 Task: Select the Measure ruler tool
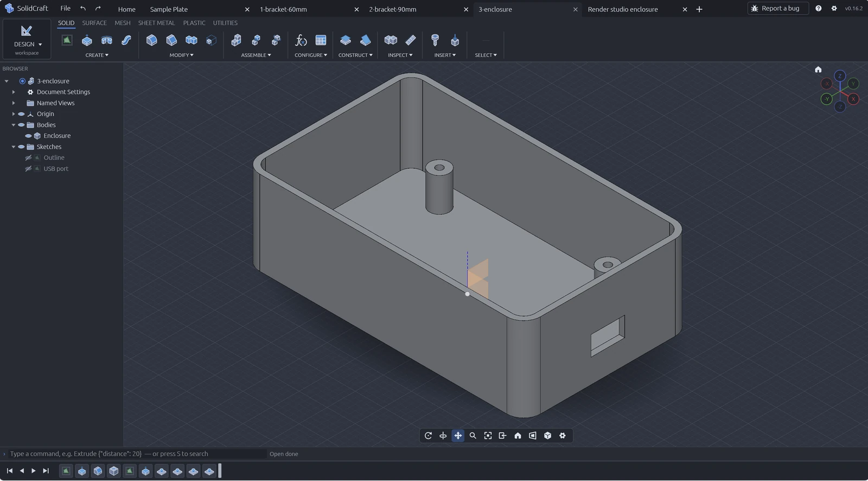[411, 40]
